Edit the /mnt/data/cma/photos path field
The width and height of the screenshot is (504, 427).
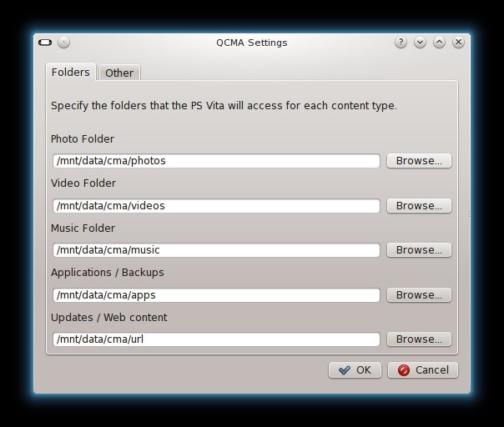point(216,161)
